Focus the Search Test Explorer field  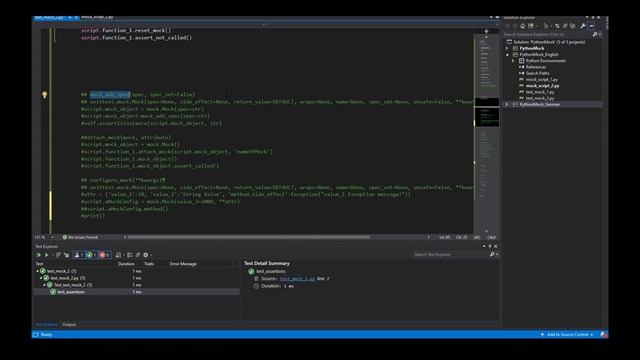pos(451,254)
